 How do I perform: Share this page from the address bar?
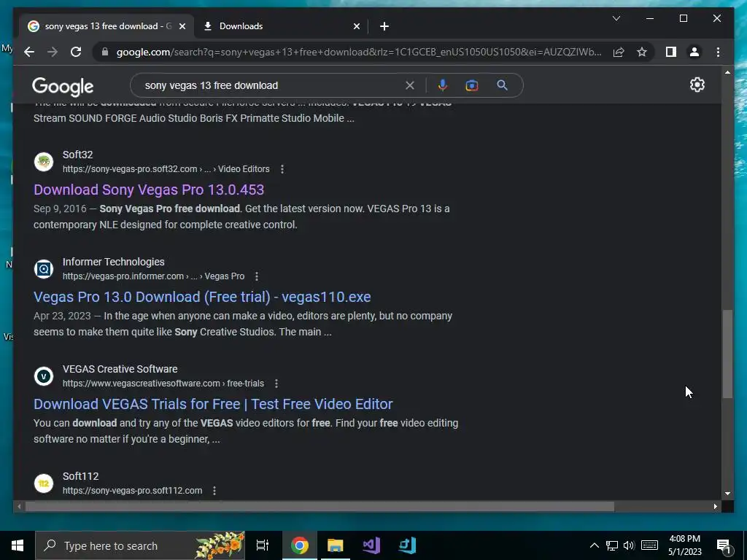coord(619,52)
